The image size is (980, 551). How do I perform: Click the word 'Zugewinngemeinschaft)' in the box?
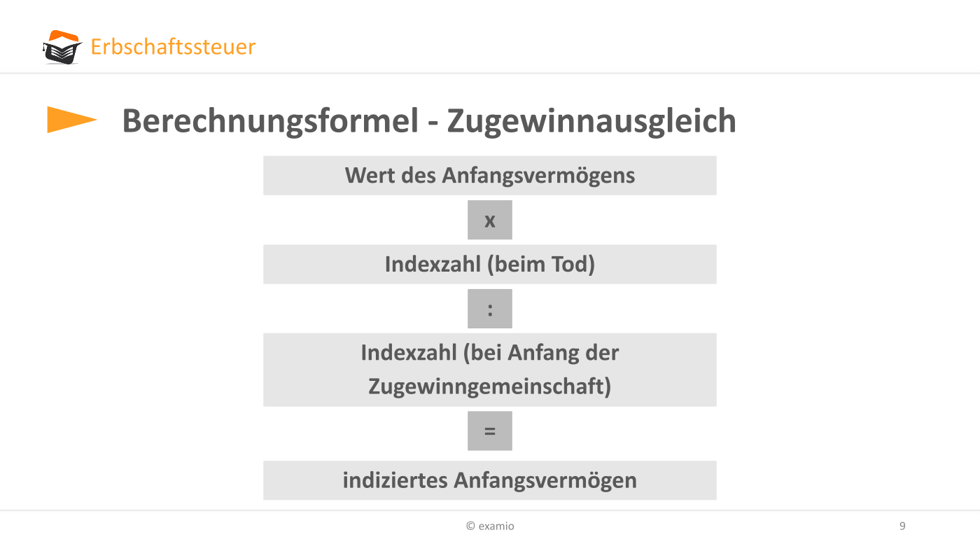coord(490,386)
